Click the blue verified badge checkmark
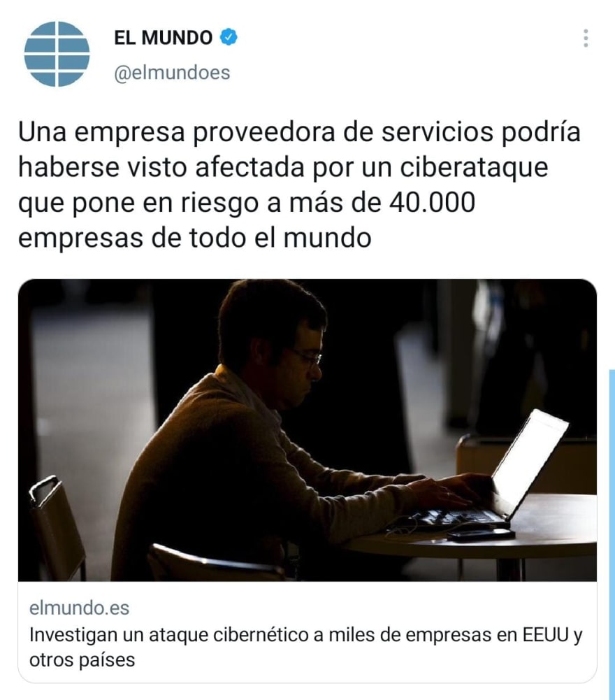The height and width of the screenshot is (700, 615). pos(229,38)
